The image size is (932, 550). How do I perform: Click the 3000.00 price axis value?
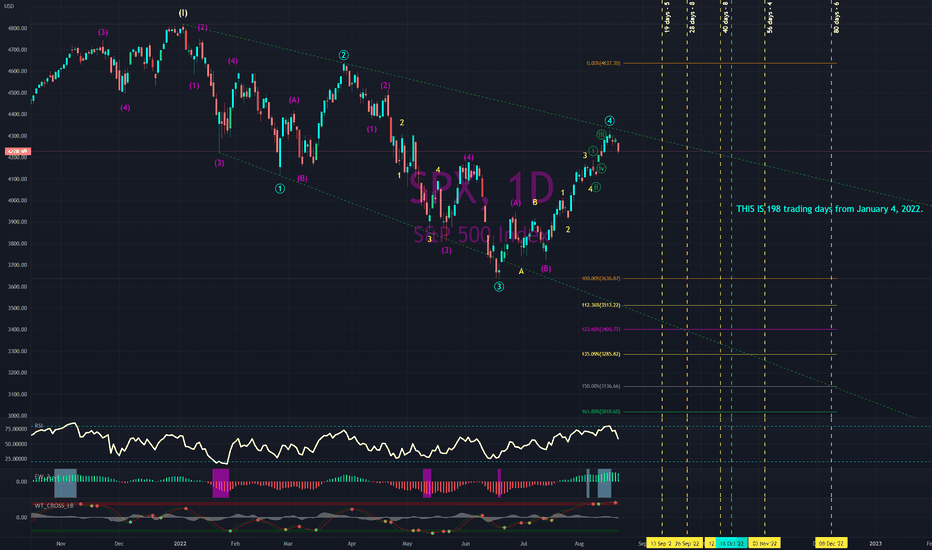[x=17, y=416]
